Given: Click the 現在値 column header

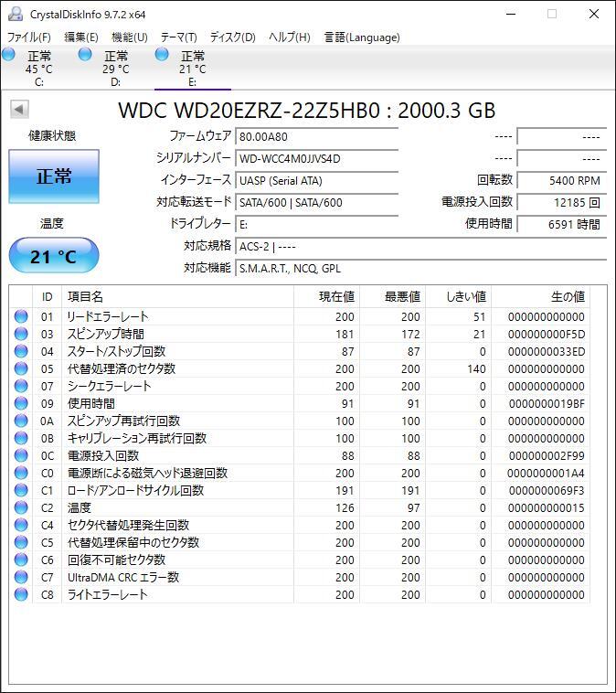Looking at the screenshot, I should pos(326,296).
